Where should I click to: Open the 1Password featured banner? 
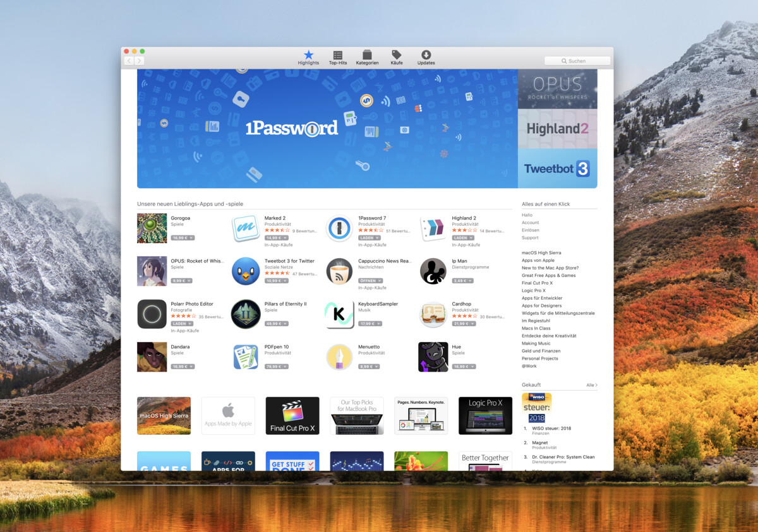(327, 129)
